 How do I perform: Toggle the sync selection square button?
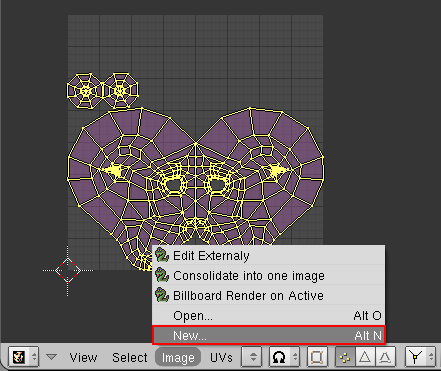point(316,357)
